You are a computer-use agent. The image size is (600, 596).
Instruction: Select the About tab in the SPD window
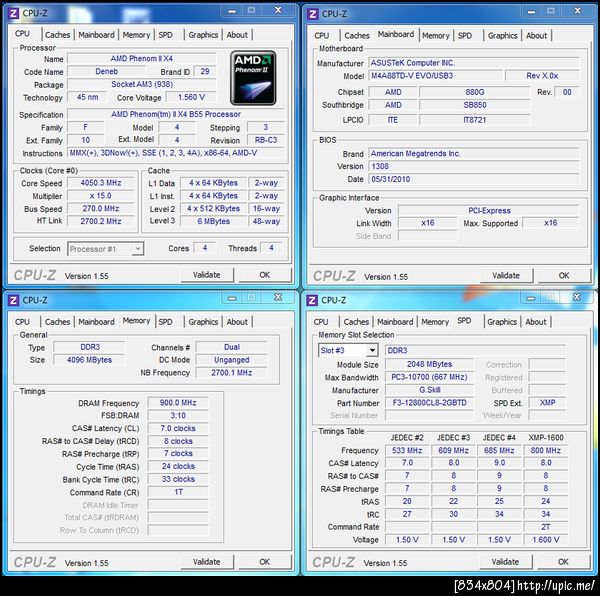click(536, 322)
